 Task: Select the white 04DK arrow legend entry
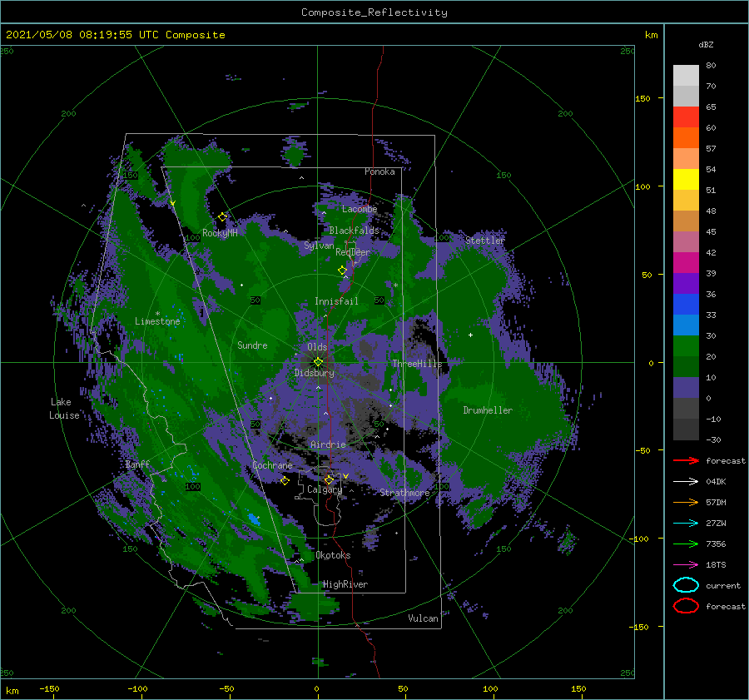(686, 482)
